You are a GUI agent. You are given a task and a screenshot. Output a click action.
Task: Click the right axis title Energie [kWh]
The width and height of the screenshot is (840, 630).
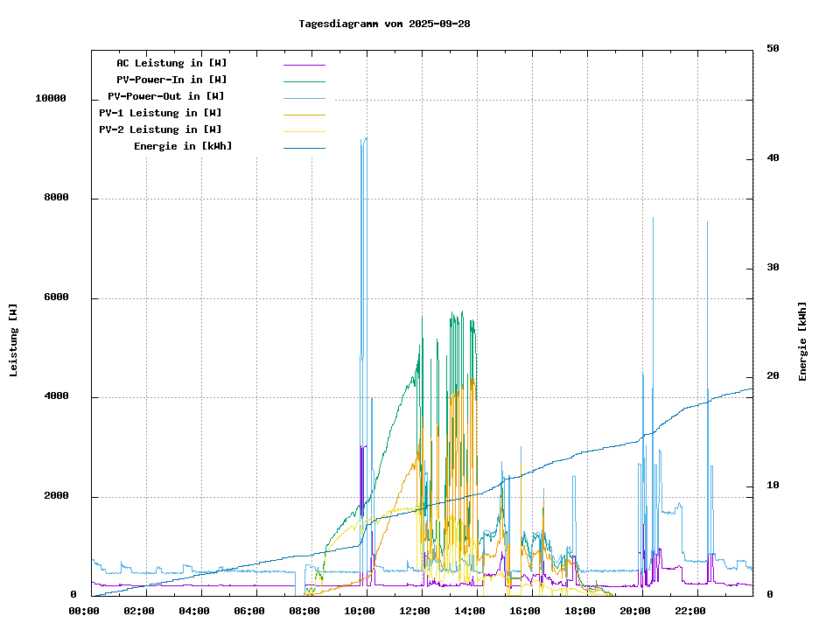click(x=802, y=341)
